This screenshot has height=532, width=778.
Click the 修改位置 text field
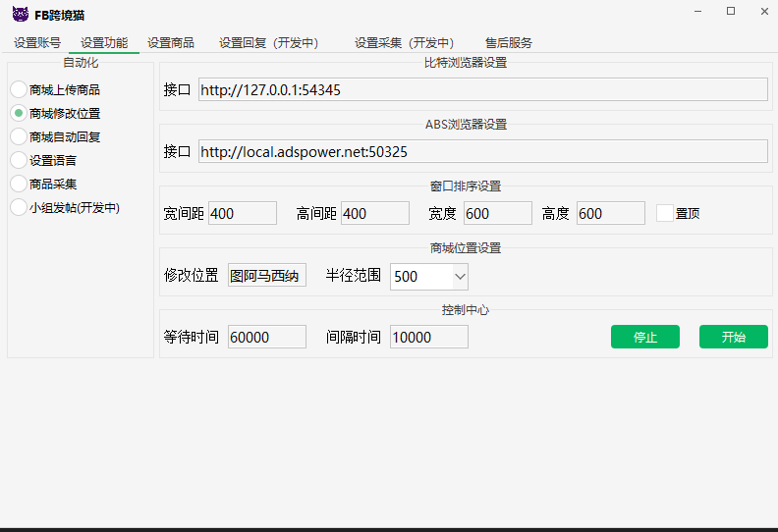(x=267, y=276)
